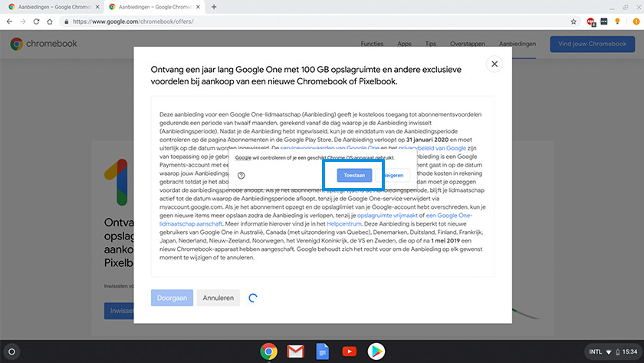
Task: Open the Tips menu item
Action: [x=430, y=44]
